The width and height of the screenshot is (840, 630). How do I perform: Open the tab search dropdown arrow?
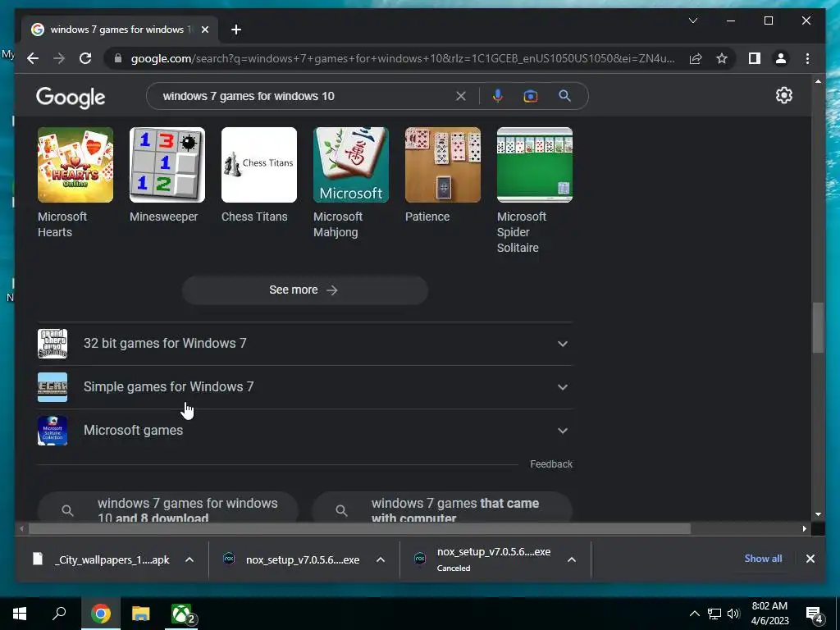692,21
